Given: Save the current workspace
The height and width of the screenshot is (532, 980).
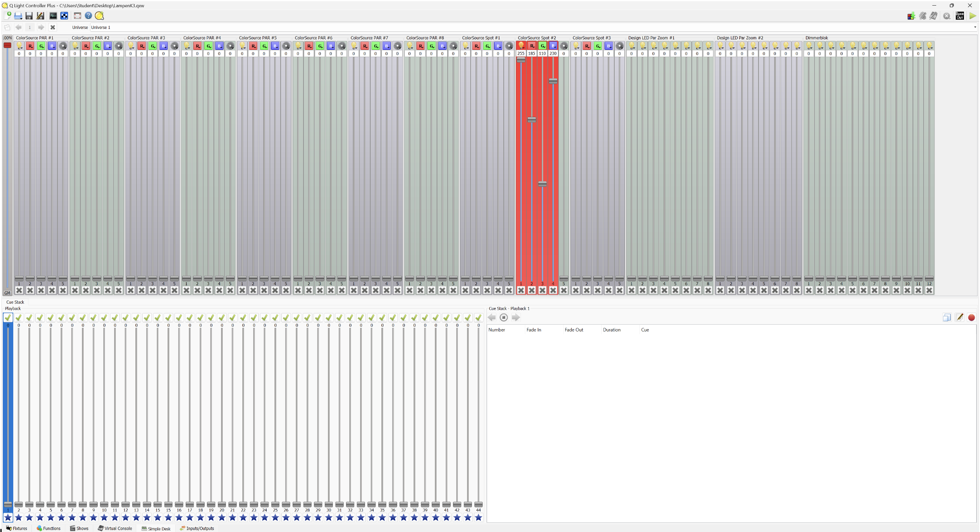Looking at the screenshot, I should click(29, 16).
